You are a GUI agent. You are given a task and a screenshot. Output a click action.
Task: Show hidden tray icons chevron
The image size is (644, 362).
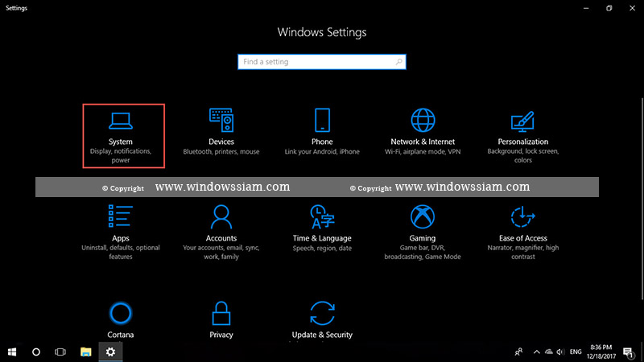click(x=536, y=352)
